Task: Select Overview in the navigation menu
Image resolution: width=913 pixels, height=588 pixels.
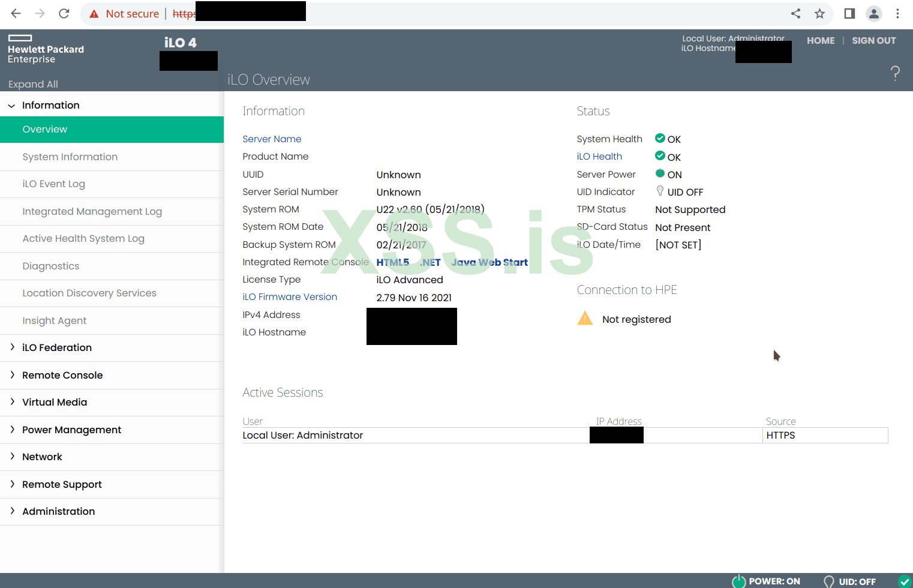Action: [112, 130]
